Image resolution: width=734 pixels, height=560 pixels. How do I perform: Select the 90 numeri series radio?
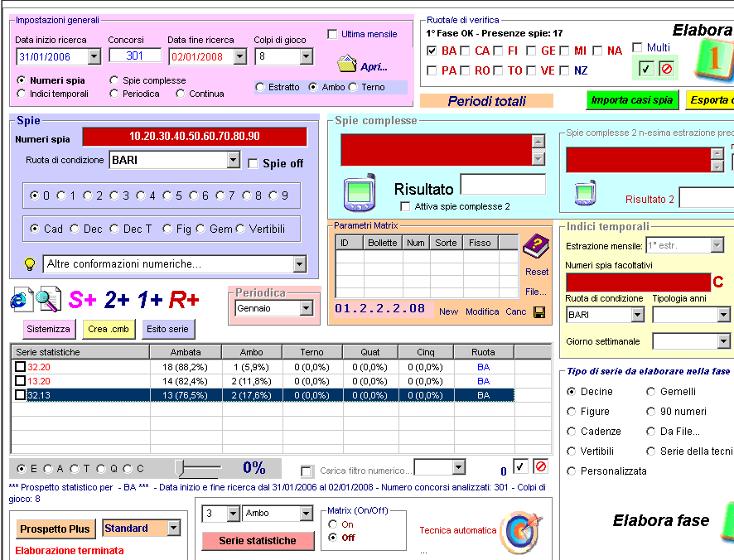tap(650, 412)
